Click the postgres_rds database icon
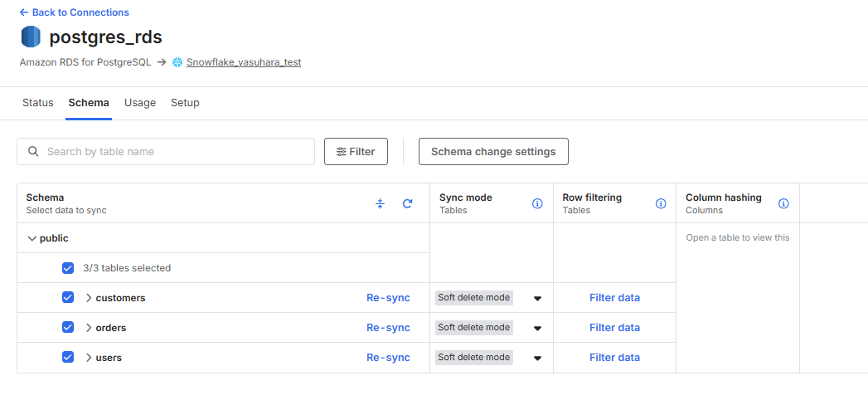868x410 pixels. pos(31,37)
